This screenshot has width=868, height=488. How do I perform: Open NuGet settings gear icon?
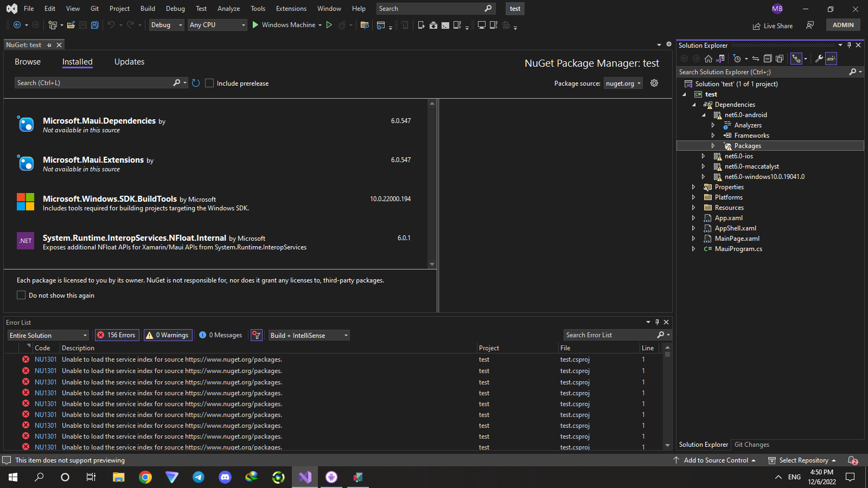pyautogui.click(x=654, y=83)
